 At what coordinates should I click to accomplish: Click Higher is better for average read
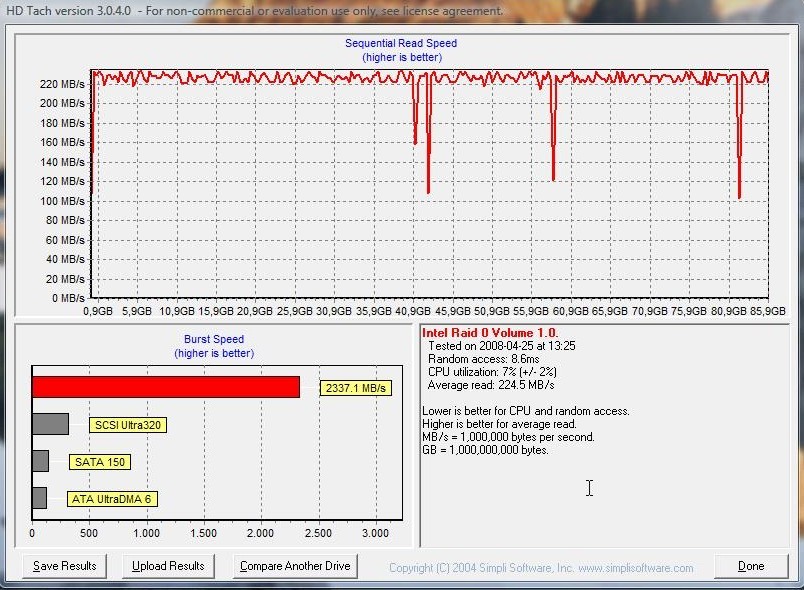pyautogui.click(x=499, y=424)
